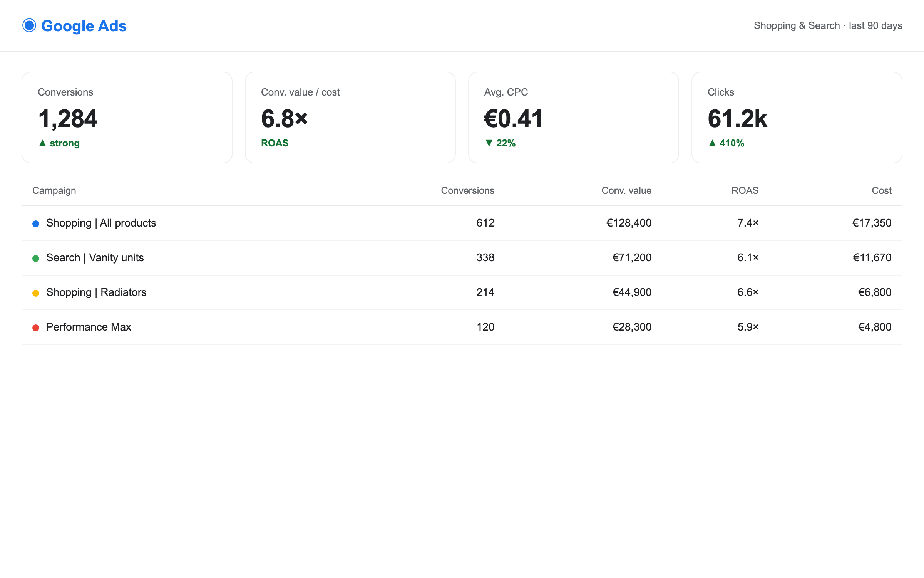Select the Clicks 61.2k card
Image resolution: width=924 pixels, height=578 pixels.
797,118
